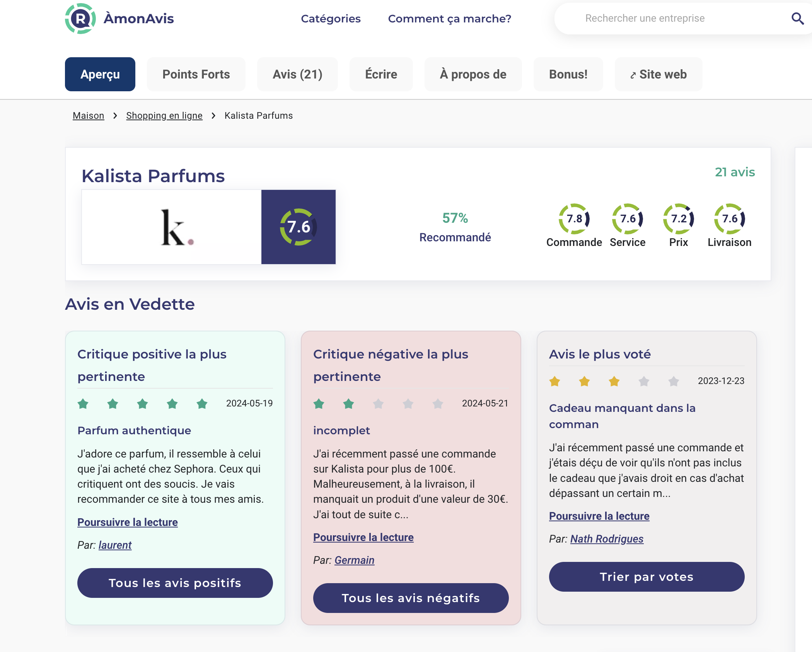Click Tous les avis positifs button
The height and width of the screenshot is (652, 812).
tap(175, 583)
